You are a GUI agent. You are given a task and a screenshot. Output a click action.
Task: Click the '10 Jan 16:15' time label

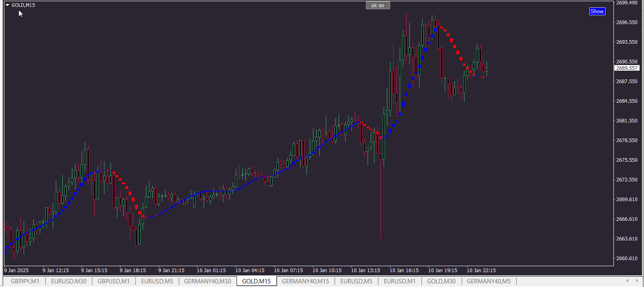point(404,271)
